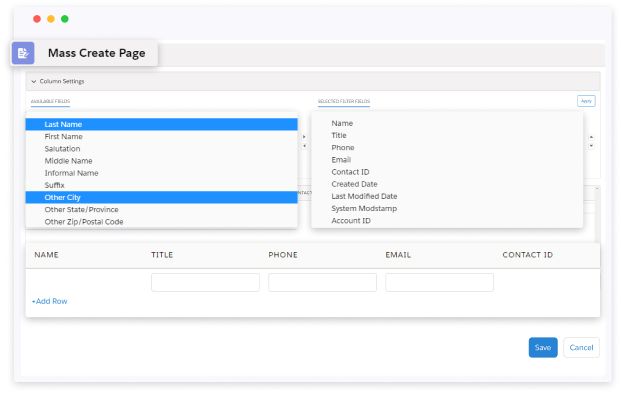Select the Available Fields tab label
Screen dimensions: 621x394
[x=50, y=101]
